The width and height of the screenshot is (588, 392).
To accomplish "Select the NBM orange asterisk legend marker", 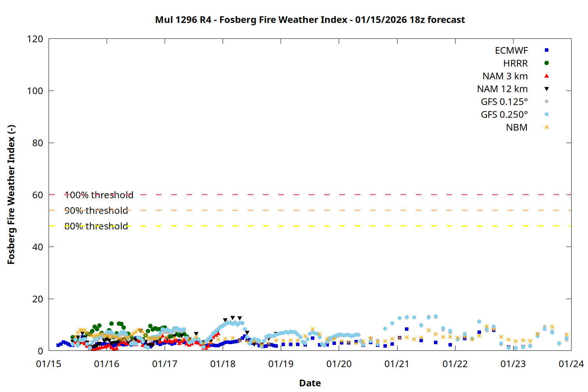I will (x=546, y=127).
